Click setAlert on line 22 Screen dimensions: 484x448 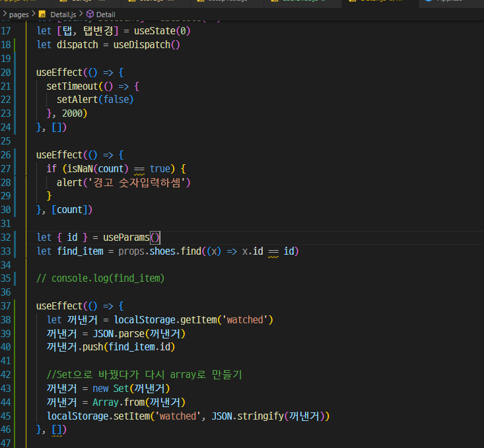coord(77,100)
